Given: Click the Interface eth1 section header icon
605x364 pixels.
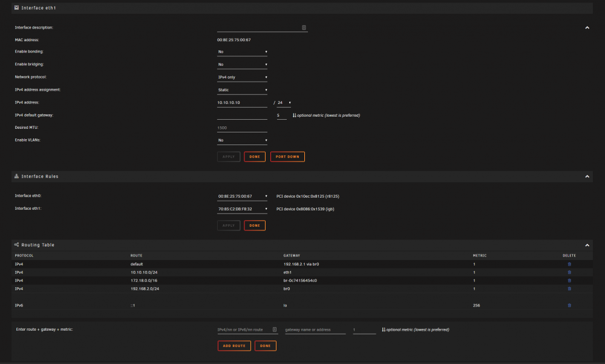Looking at the screenshot, I should pos(16,8).
